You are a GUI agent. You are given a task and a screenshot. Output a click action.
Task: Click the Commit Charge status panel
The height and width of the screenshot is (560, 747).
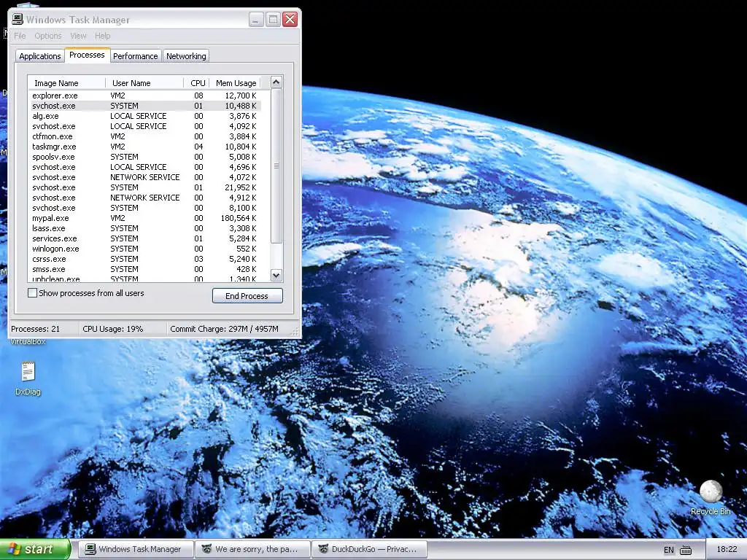(x=230, y=329)
